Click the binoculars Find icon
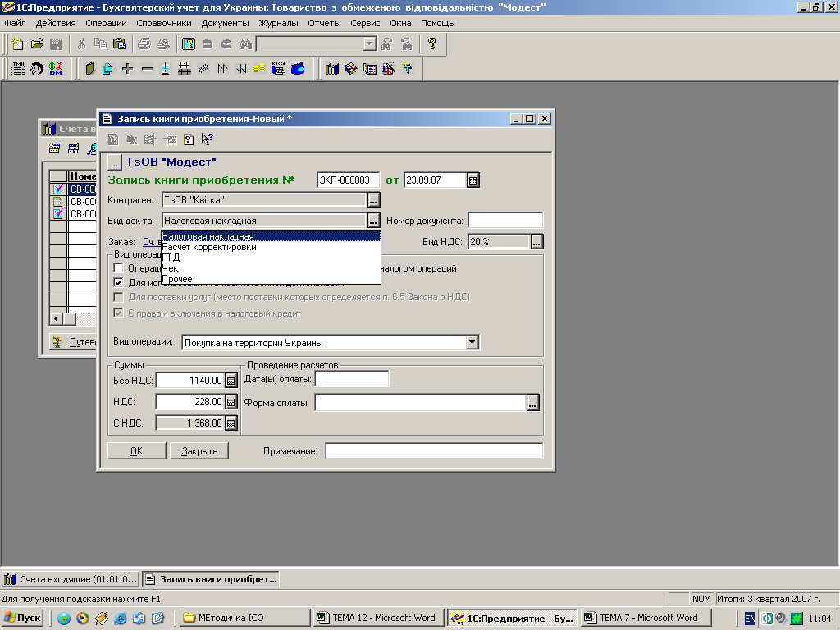The image size is (840, 630). (245, 44)
